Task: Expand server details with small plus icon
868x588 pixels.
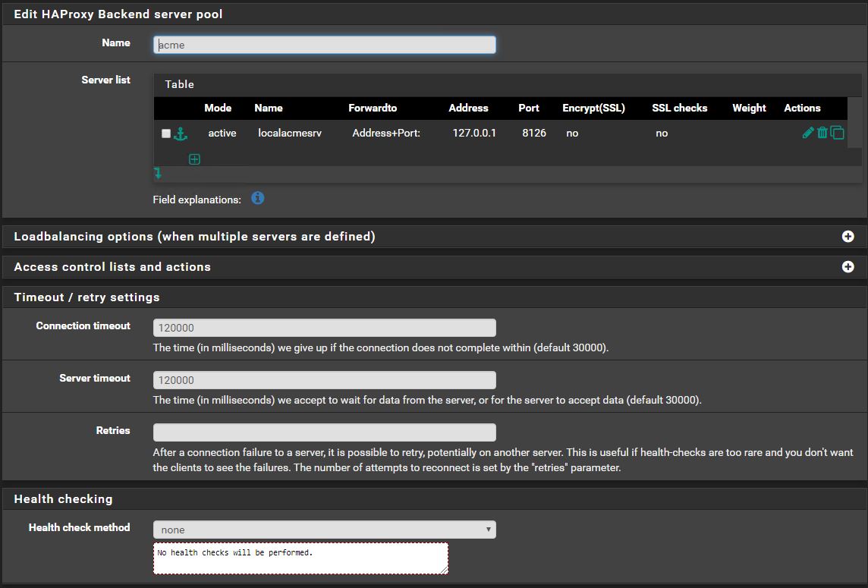Action: tap(194, 159)
